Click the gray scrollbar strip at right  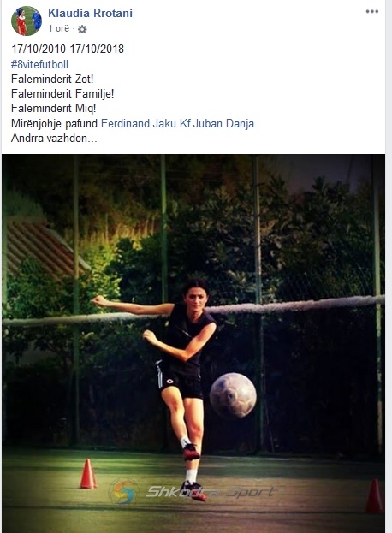click(x=389, y=267)
